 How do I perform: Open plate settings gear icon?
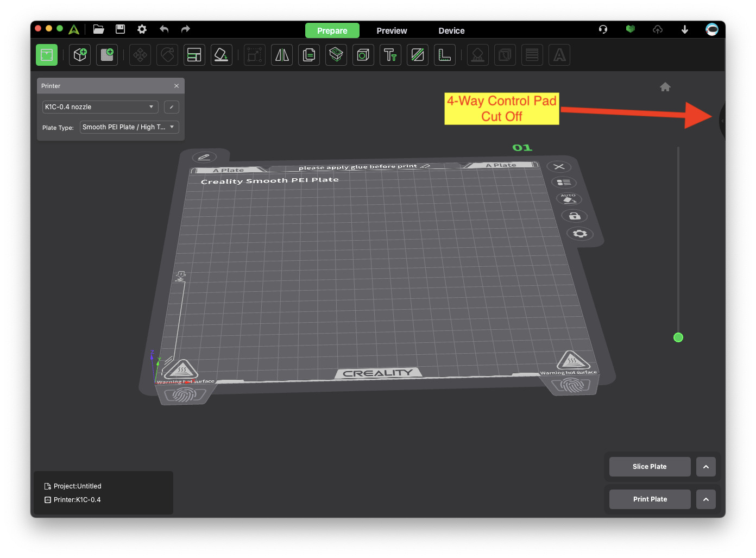[x=580, y=234]
